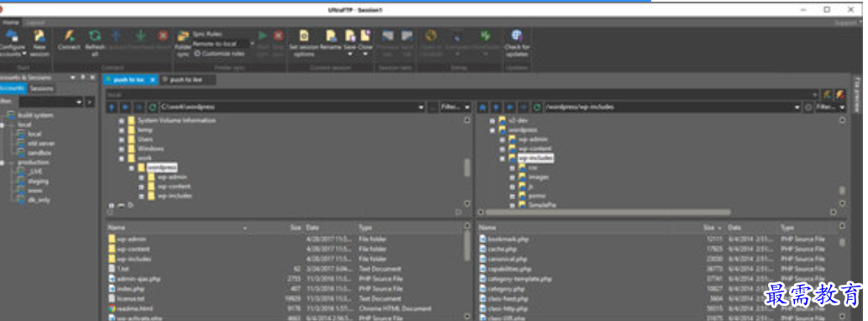Switch to the Accounts tab

pos(12,88)
